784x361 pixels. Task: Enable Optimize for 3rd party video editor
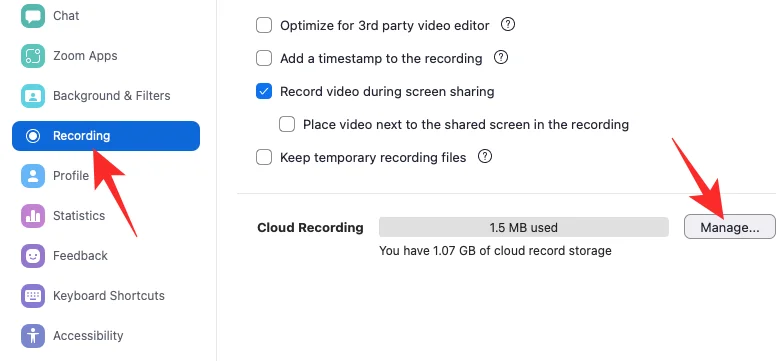point(264,25)
